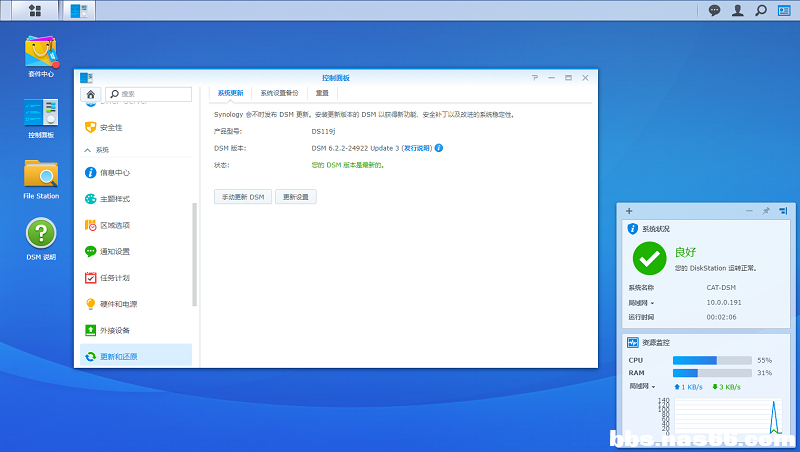
Task: Click the CPU usage bar
Action: pos(712,360)
